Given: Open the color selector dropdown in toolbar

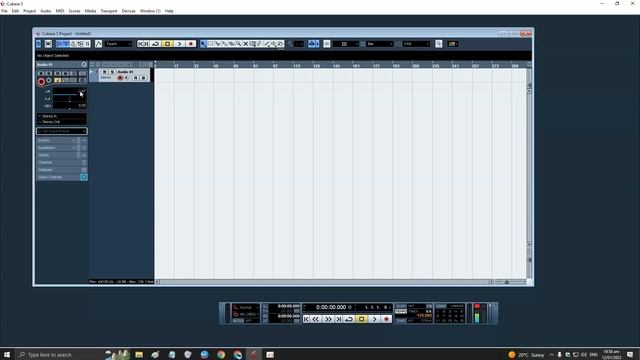Looking at the screenshot, I should coord(453,44).
